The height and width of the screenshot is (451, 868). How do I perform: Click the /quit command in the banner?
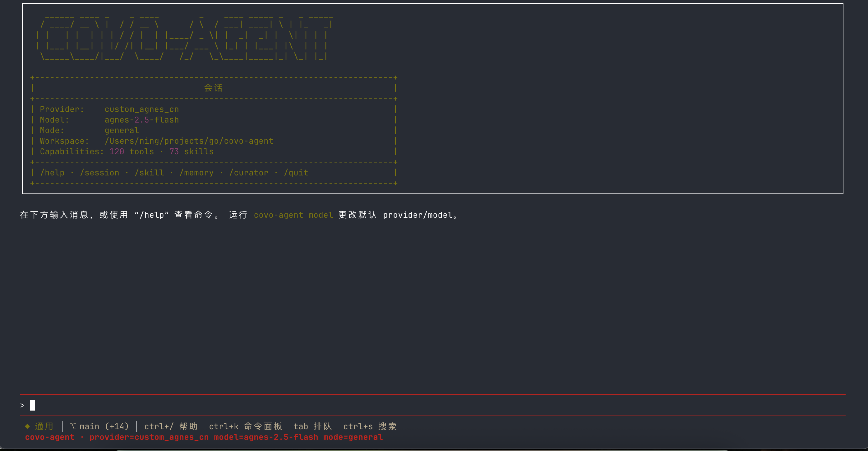tap(296, 173)
